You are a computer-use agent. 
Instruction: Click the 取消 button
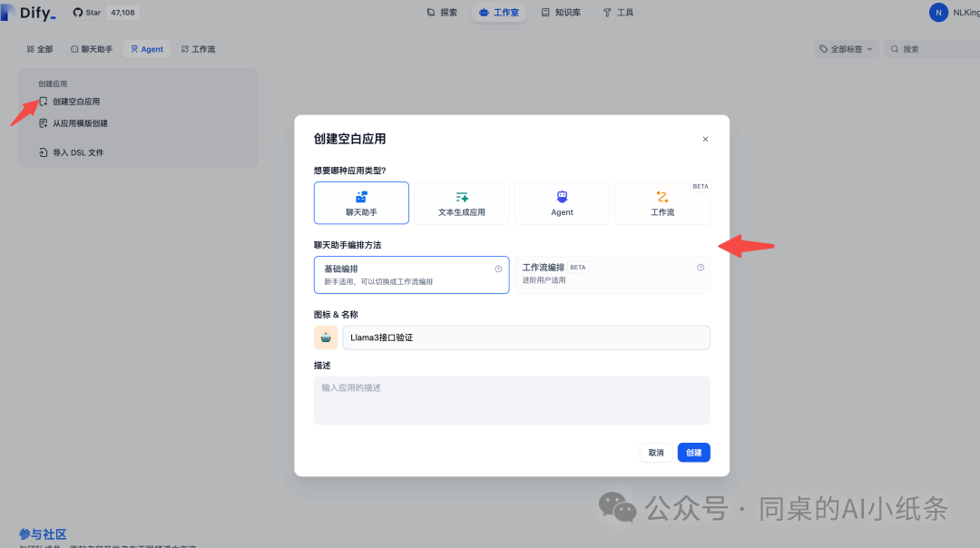[656, 453]
